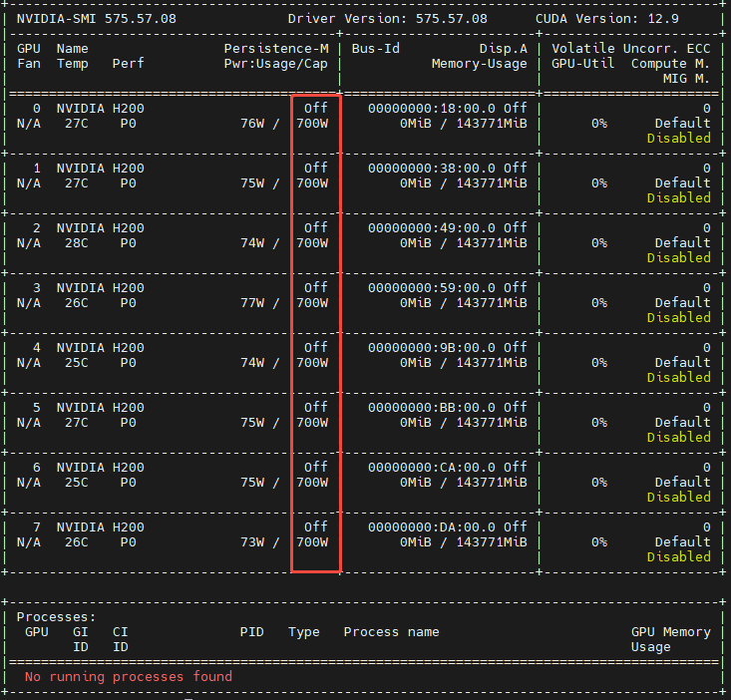Image resolution: width=731 pixels, height=700 pixels.
Task: Click the 0% GPU utilization for GPU 6
Action: click(x=598, y=483)
